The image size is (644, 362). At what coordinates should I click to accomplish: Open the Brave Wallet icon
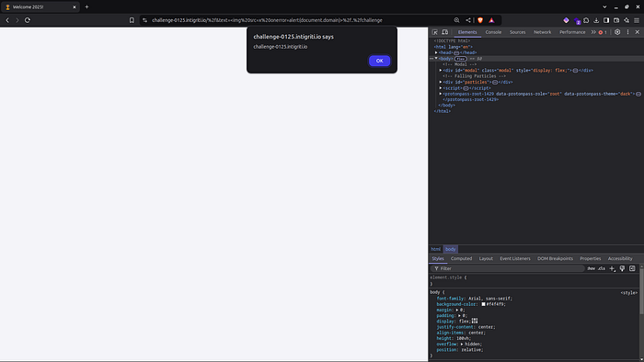coord(616,20)
